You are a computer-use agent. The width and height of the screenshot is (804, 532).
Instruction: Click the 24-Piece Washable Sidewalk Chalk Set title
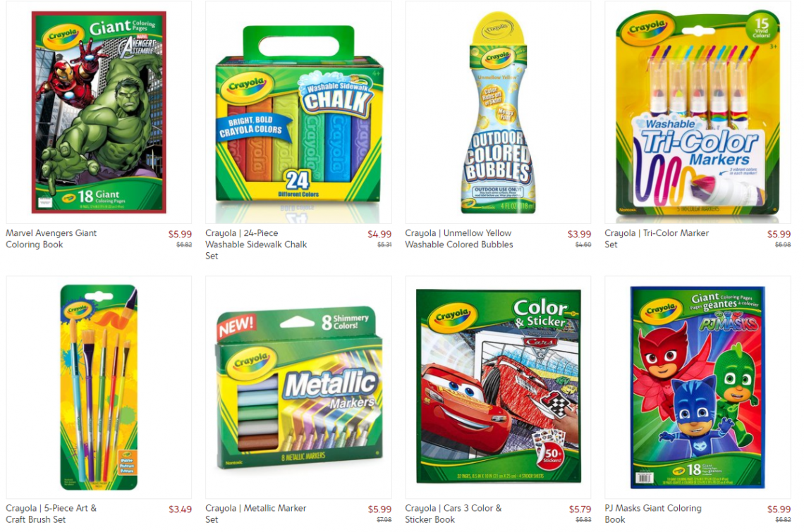point(257,245)
